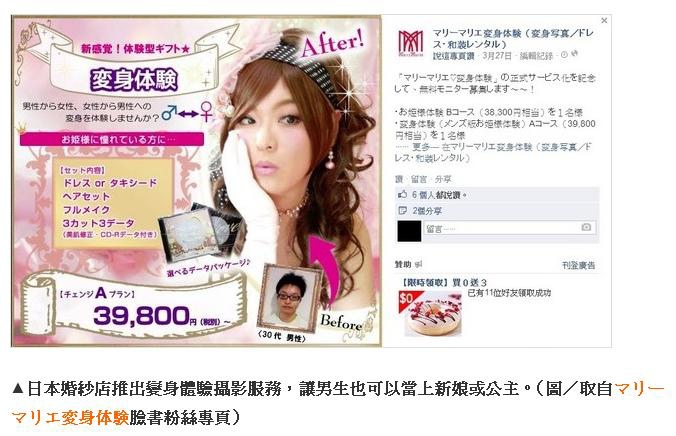Click 讚 to like the post

click(399, 179)
